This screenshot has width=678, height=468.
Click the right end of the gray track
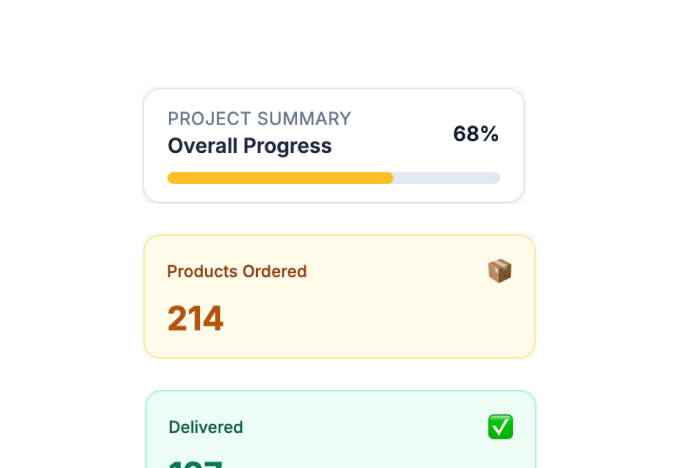[496, 178]
